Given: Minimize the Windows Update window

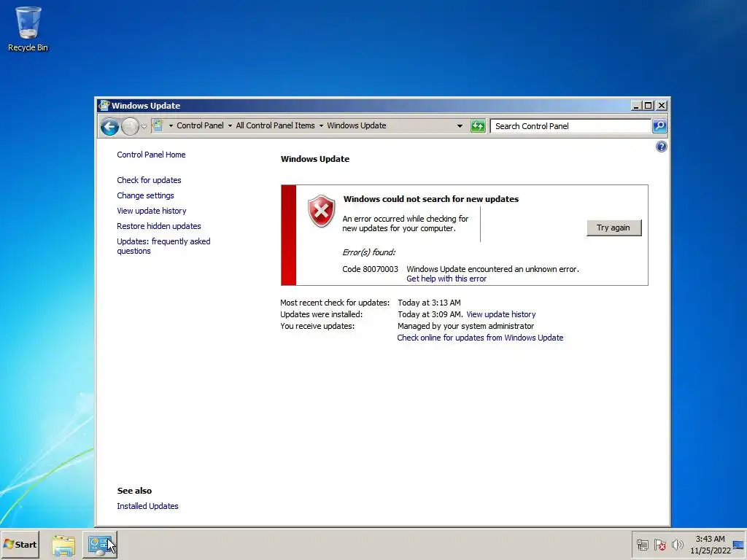Looking at the screenshot, I should pos(636,106).
